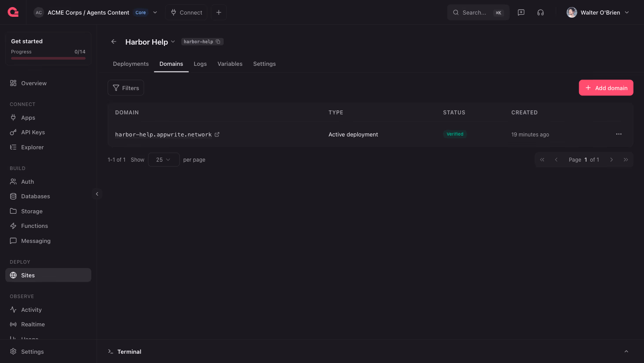Expand the ACME Corps project switcher chevron
Screen dimensions: 644x363
point(155,12)
